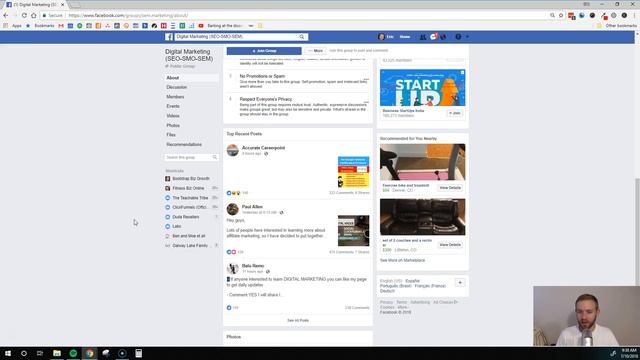Click See More on Marketplace link

coord(402,260)
